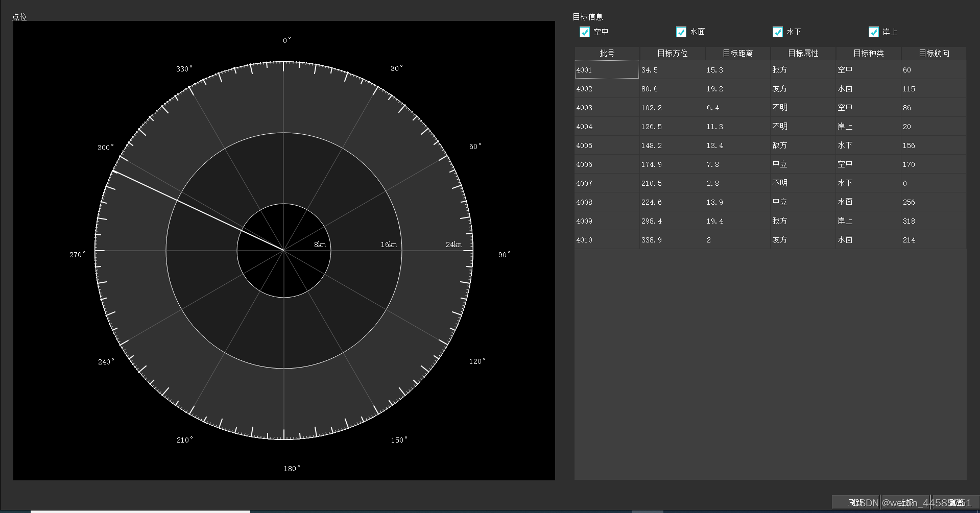This screenshot has height=513, width=980.
Task: Click bearing value 102.2
Action: pos(673,108)
